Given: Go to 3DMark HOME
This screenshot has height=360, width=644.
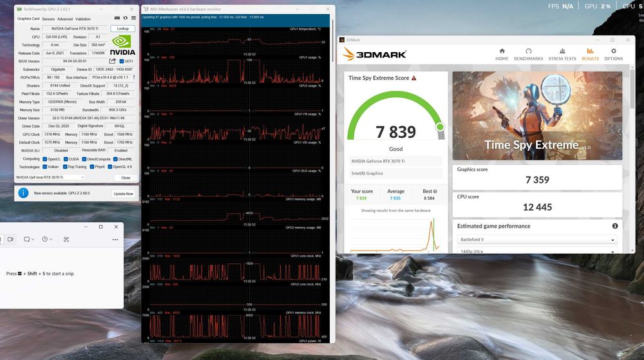Looking at the screenshot, I should click(502, 54).
